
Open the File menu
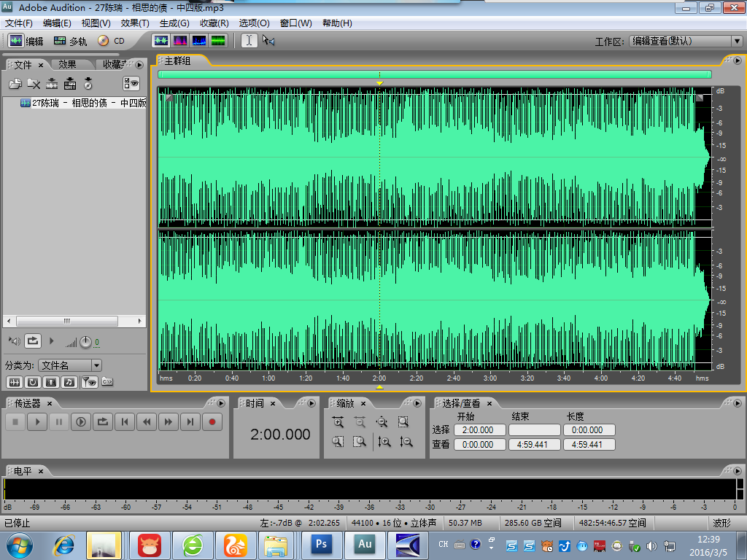pyautogui.click(x=18, y=23)
